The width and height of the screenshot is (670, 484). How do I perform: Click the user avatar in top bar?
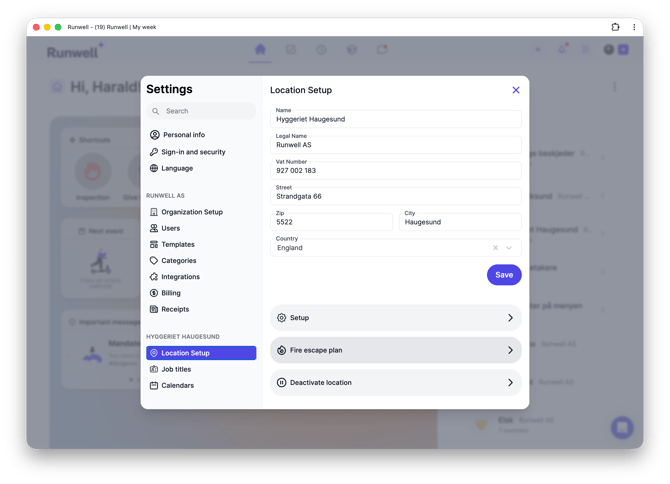[609, 50]
